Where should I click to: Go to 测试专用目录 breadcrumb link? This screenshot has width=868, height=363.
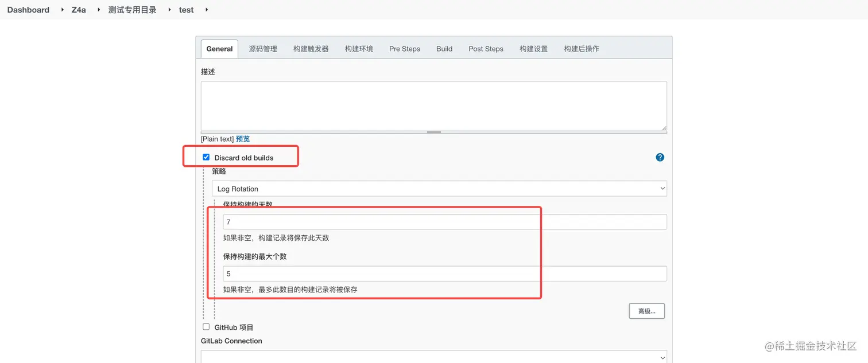click(132, 10)
